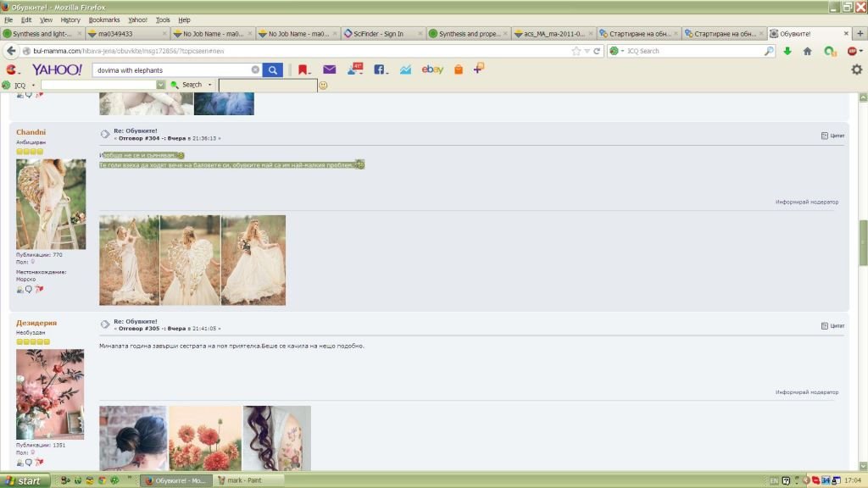Open the Facebook icon in Yahoo toolbar

(380, 69)
